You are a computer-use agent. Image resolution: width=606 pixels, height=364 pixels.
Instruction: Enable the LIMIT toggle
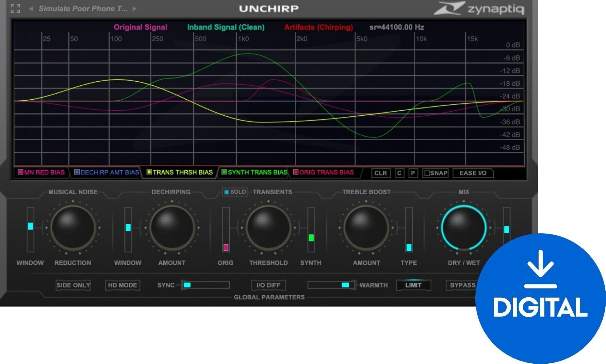[x=413, y=285]
